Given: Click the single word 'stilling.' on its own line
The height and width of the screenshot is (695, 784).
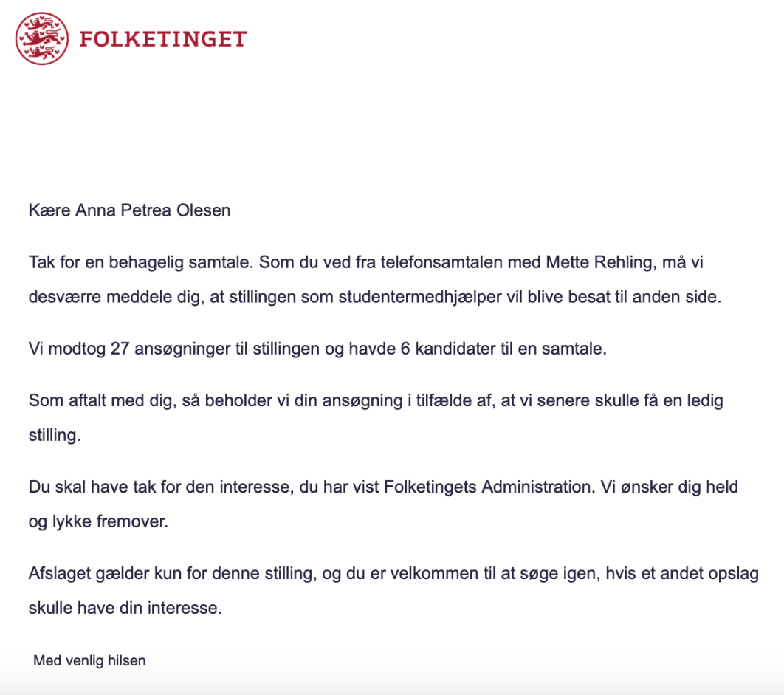Looking at the screenshot, I should tap(54, 436).
